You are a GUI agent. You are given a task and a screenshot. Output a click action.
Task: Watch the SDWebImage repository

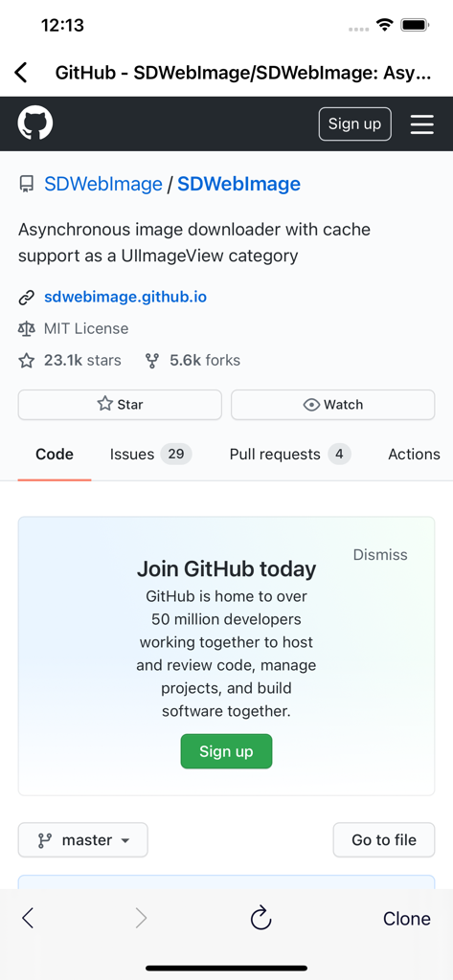[333, 405]
